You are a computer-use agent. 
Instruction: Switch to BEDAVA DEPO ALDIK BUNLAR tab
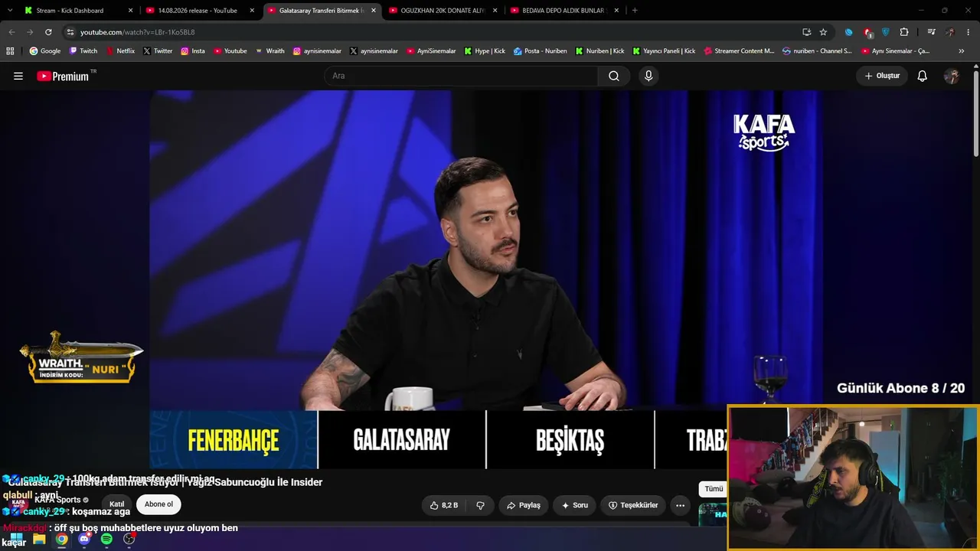point(564,11)
